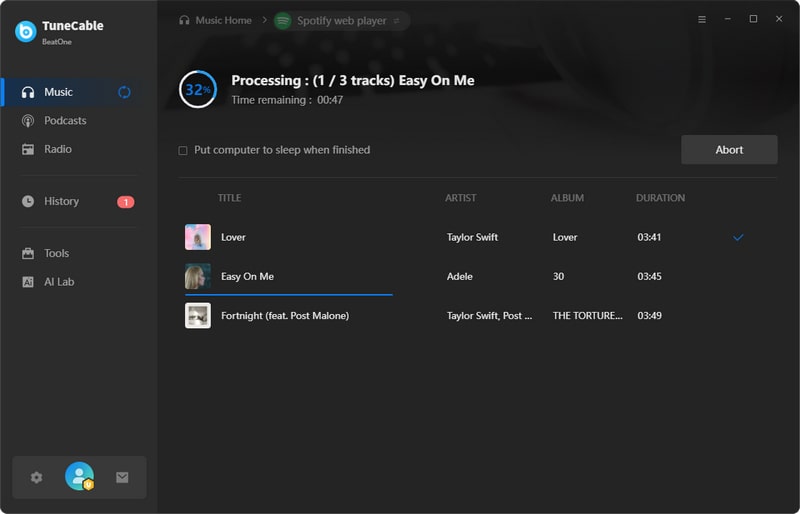800x514 pixels.
Task: Open the user account avatar
Action: point(80,476)
